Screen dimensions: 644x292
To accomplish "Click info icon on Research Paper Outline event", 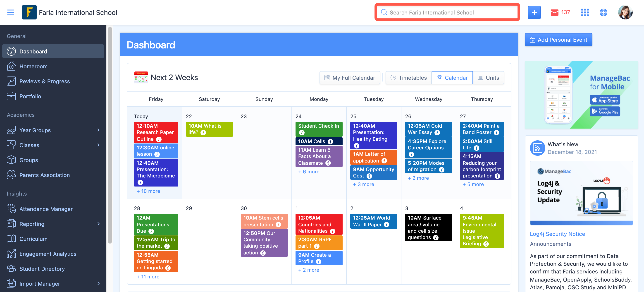I will (x=159, y=139).
